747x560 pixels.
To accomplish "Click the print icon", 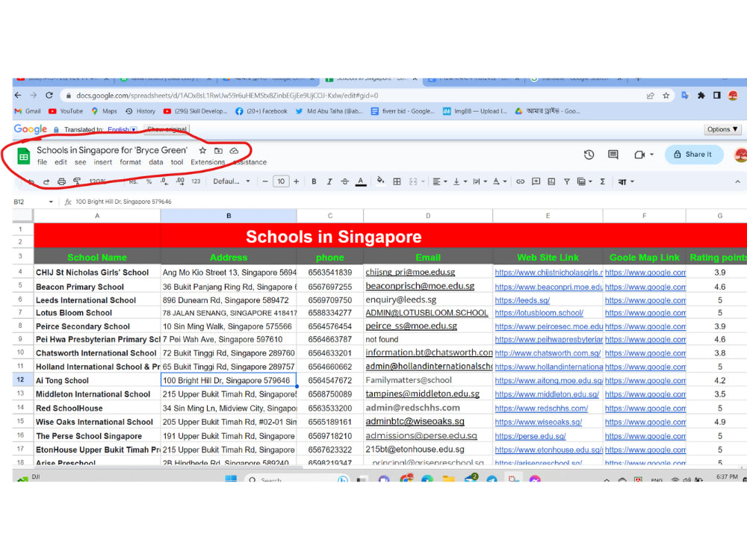I will coord(61,181).
